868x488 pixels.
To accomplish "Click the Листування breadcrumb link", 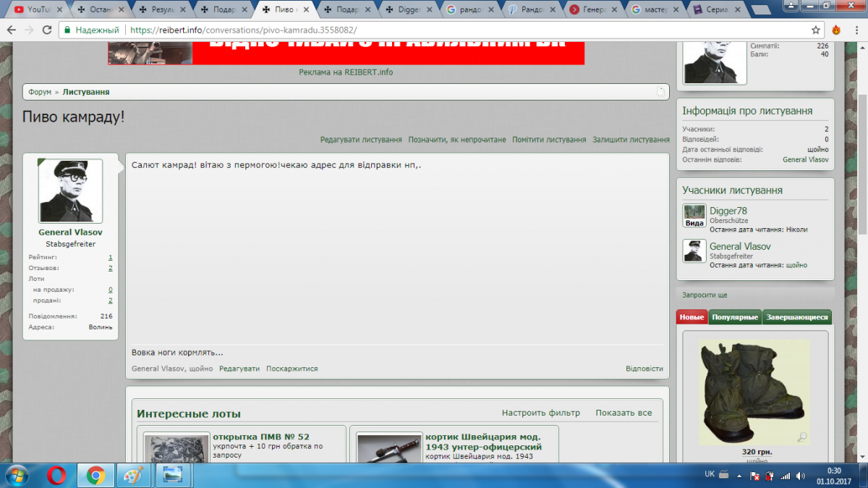I will (x=86, y=92).
